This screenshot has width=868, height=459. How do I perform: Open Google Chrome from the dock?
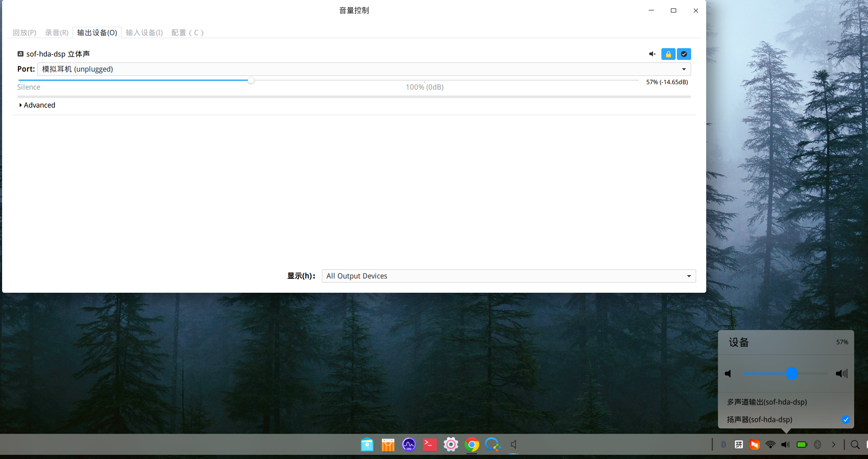click(472, 444)
